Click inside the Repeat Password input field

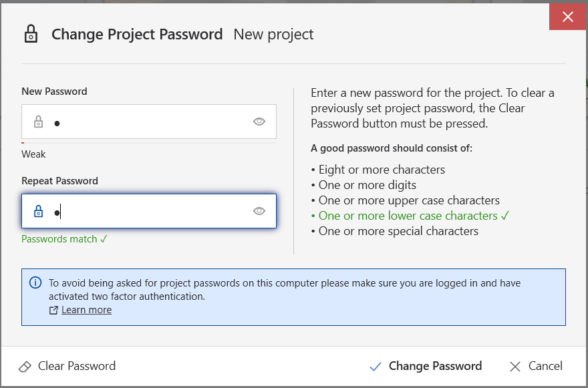tap(149, 211)
